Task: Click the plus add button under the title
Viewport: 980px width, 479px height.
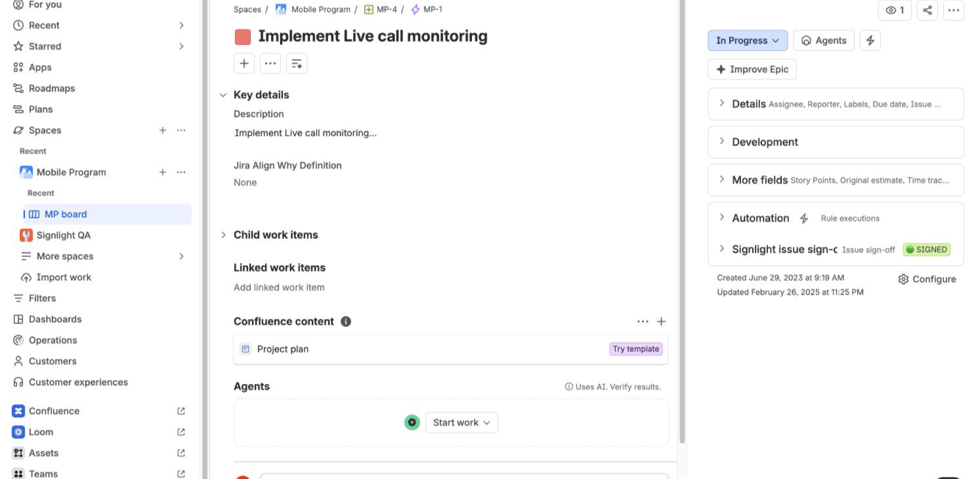Action: click(x=244, y=64)
